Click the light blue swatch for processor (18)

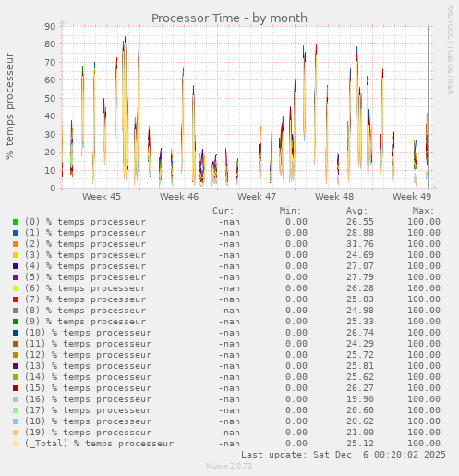pos(16,421)
